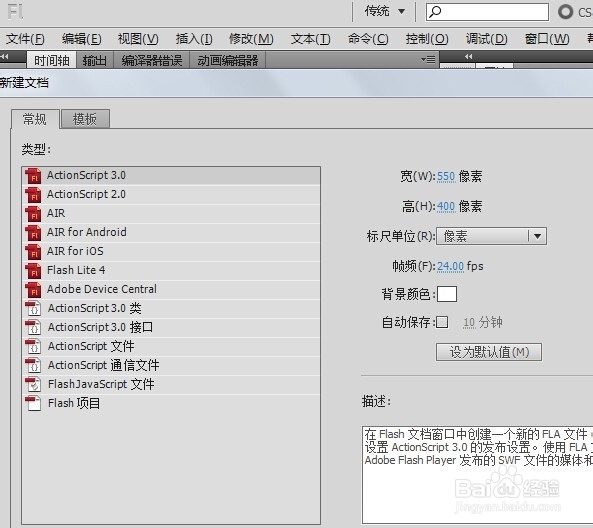Open the 文本(T) menu
Screen dimensions: 593x528
(310, 39)
